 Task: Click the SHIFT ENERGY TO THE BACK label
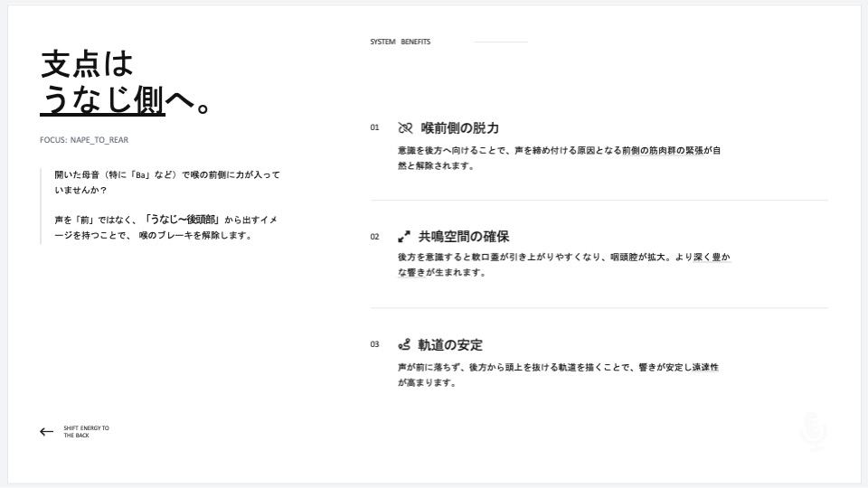point(86,432)
